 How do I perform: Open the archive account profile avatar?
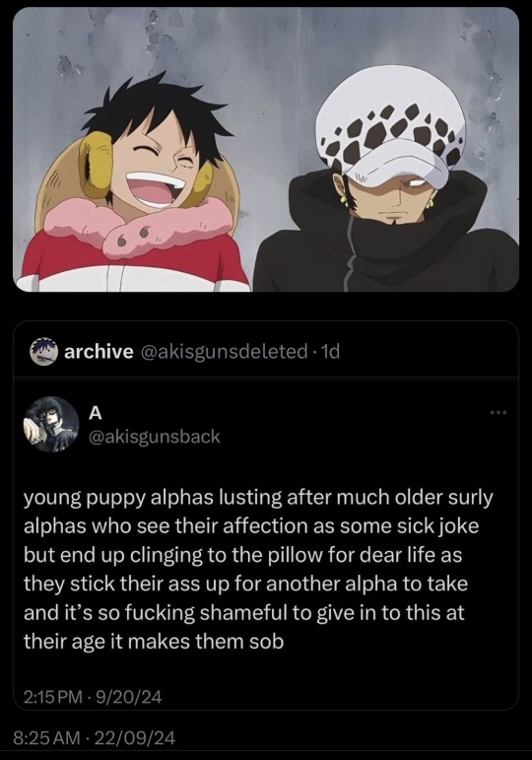[x=43, y=351]
